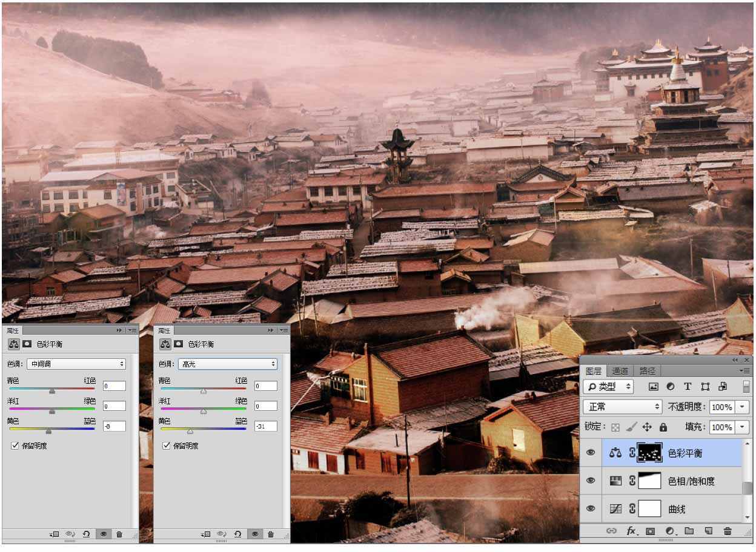Viewport: 756px width, 552px height.
Task: Clip to layer icon in Midtones panel footer
Action: (55, 534)
